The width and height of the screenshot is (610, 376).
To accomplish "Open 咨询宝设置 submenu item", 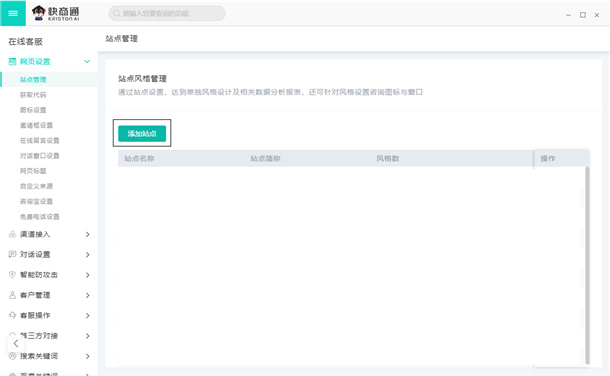I will tap(36, 201).
